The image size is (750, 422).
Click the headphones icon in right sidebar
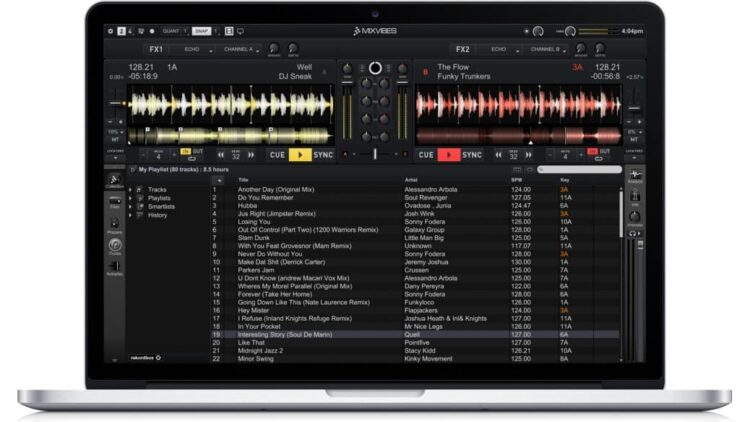(634, 233)
